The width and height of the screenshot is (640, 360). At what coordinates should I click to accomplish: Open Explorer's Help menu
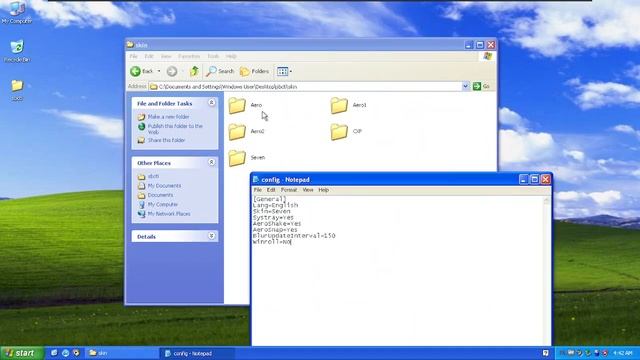point(231,56)
